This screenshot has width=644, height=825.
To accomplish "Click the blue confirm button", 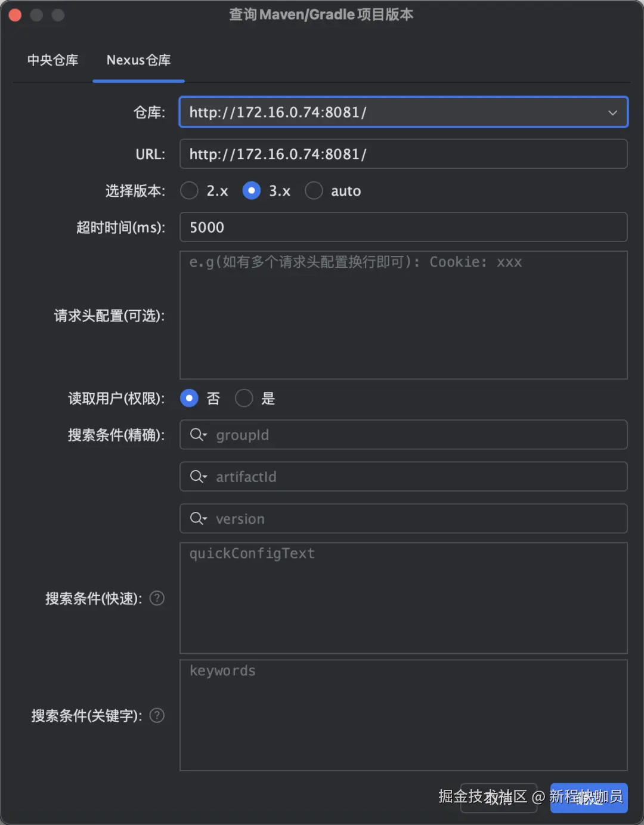I will click(x=589, y=798).
